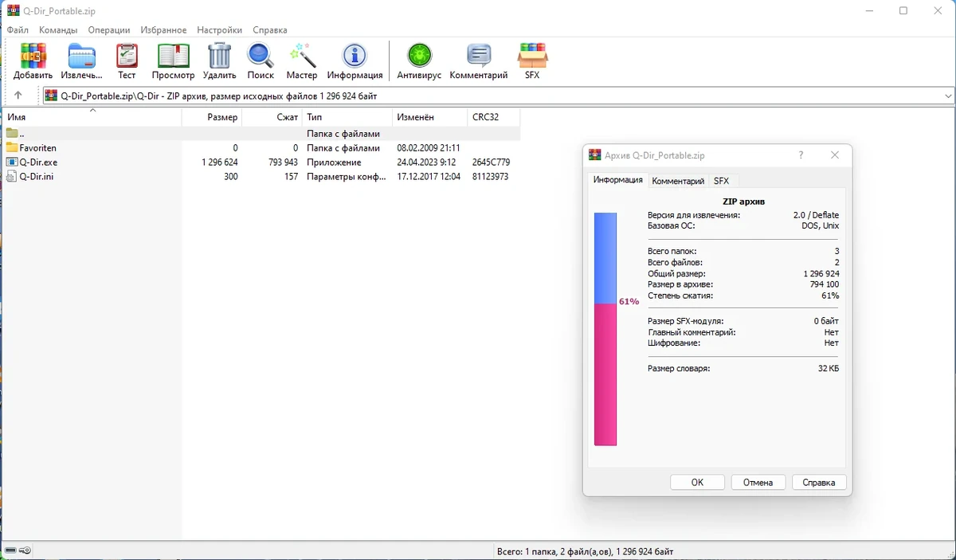
Task: Go up one folder level arrow
Action: click(x=18, y=96)
